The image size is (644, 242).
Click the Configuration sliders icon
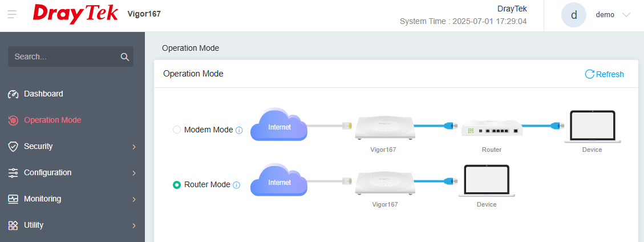pyautogui.click(x=13, y=173)
